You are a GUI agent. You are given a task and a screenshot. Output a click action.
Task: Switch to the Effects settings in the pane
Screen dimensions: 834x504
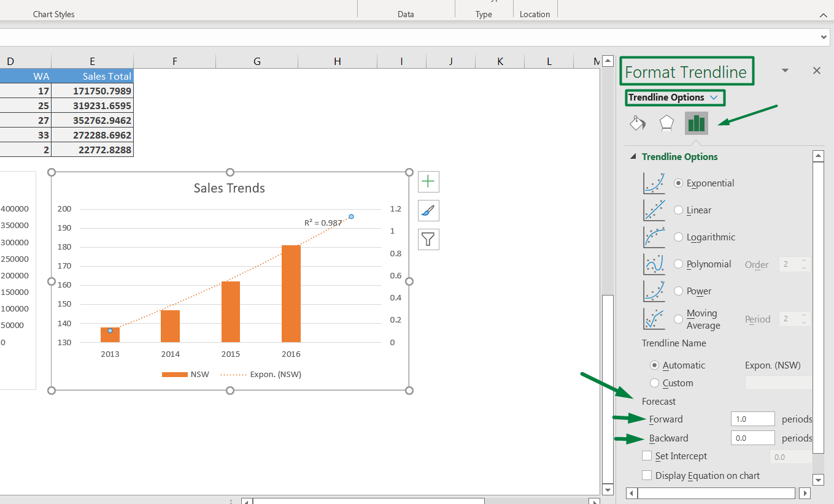[666, 123]
